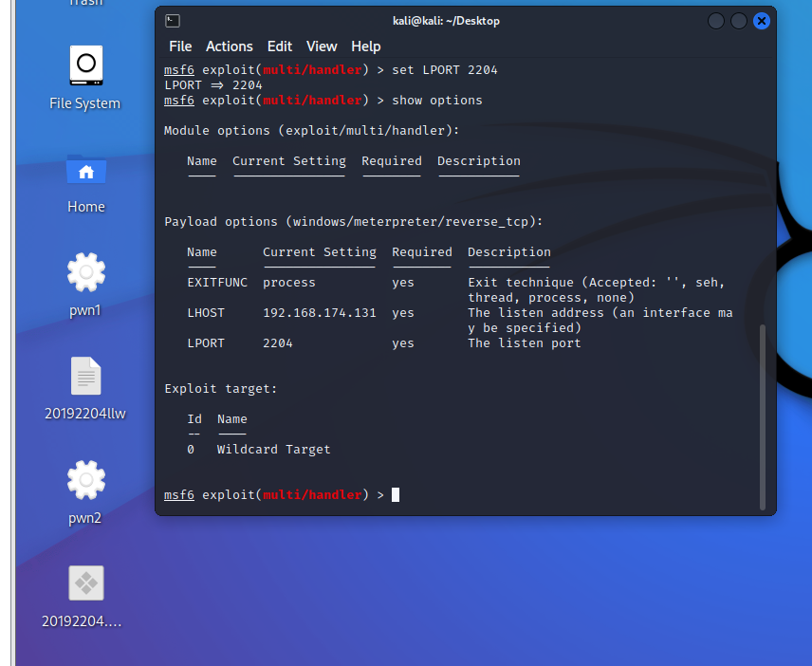The image size is (812, 666).
Task: Click the cursor at the last msf6 prompt
Action: [396, 495]
